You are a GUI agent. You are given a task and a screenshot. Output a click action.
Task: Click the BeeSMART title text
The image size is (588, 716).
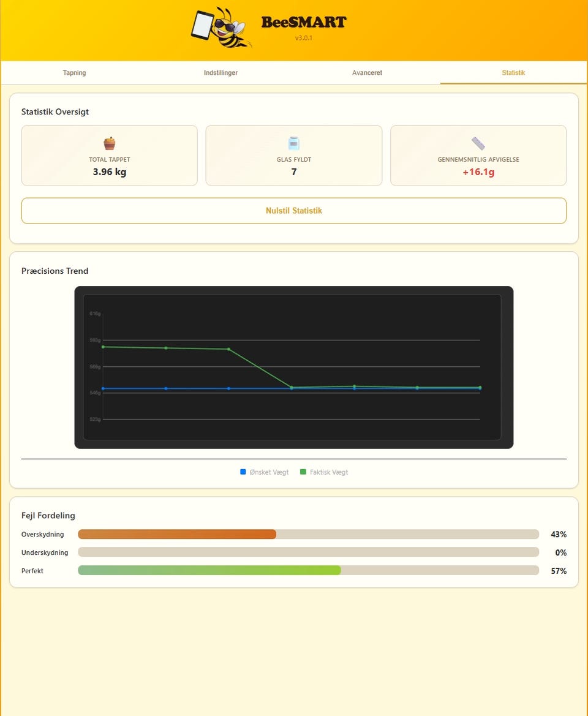click(304, 22)
